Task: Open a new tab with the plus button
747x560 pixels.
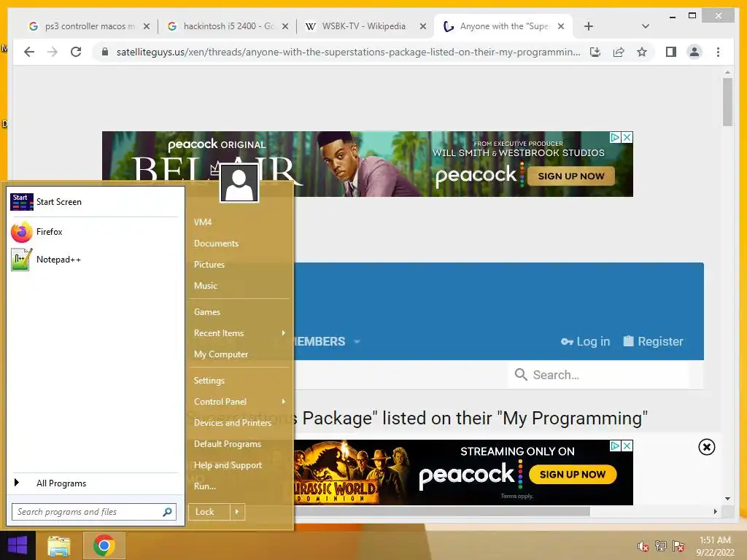Action: point(589,26)
